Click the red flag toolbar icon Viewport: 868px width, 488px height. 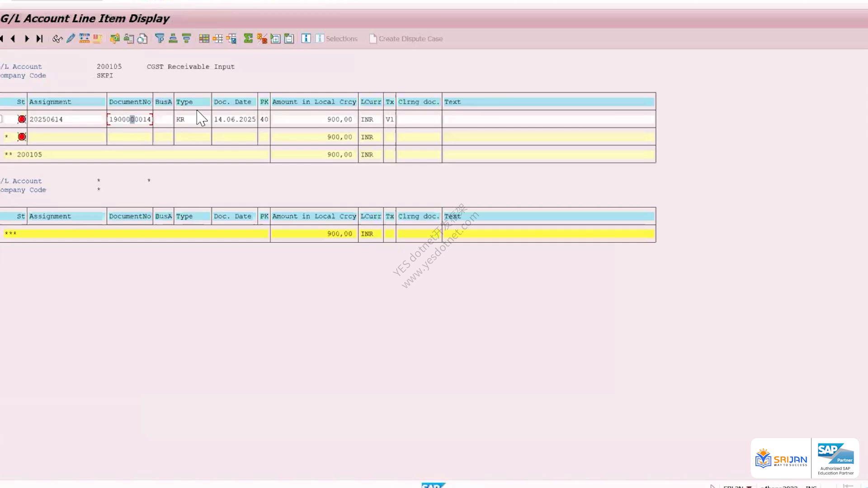pos(97,39)
